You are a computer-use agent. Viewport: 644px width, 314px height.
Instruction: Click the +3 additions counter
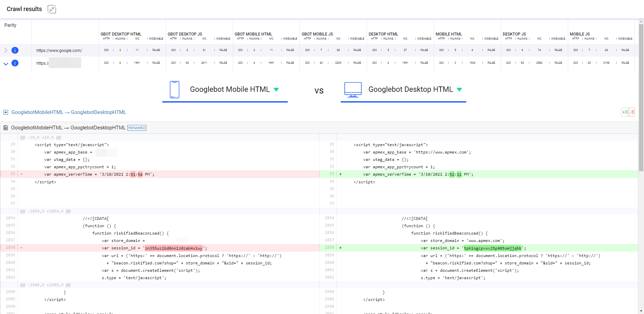pos(625,112)
